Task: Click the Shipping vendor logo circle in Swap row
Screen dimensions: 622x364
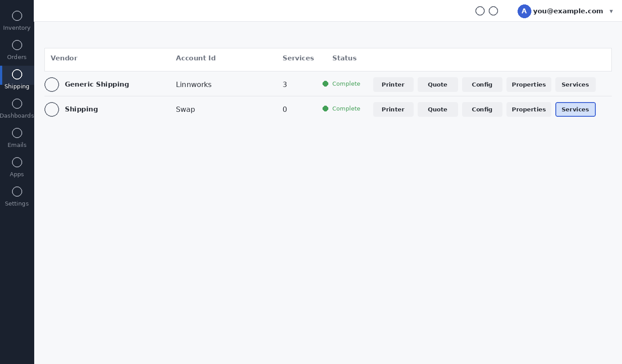Action: [x=52, y=109]
